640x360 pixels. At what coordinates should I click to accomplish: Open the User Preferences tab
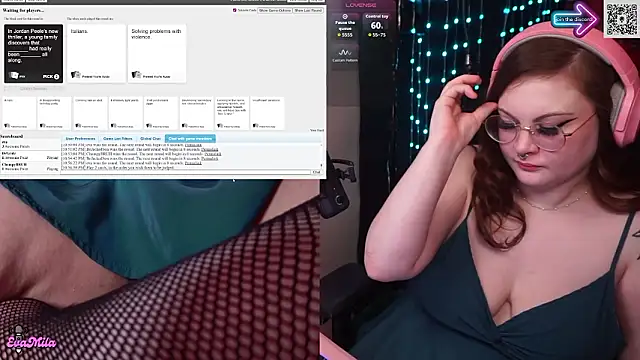pyautogui.click(x=80, y=139)
